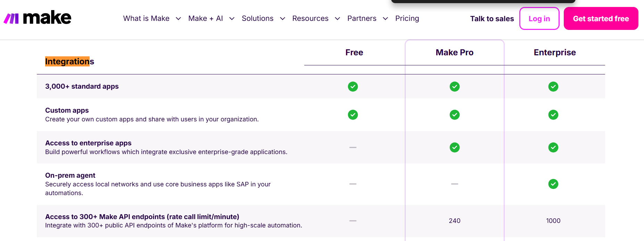Open the Solutions dropdown chevron

pyautogui.click(x=282, y=19)
